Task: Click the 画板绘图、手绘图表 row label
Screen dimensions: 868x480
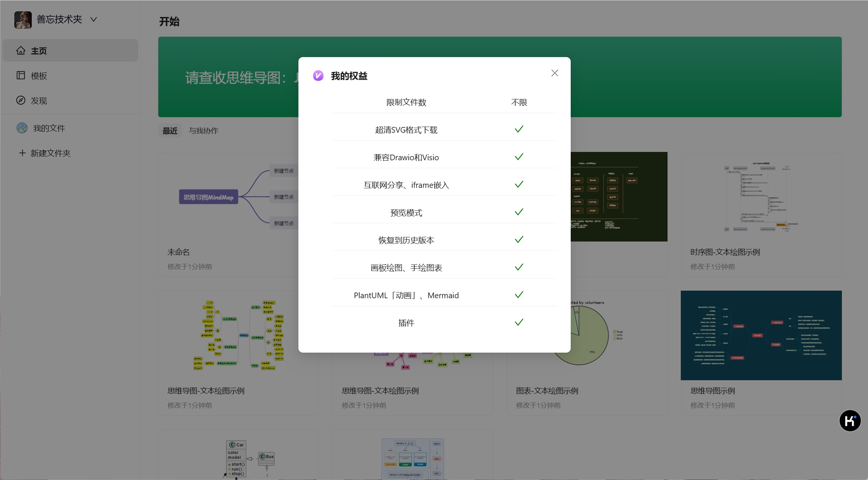Action: [406, 268]
